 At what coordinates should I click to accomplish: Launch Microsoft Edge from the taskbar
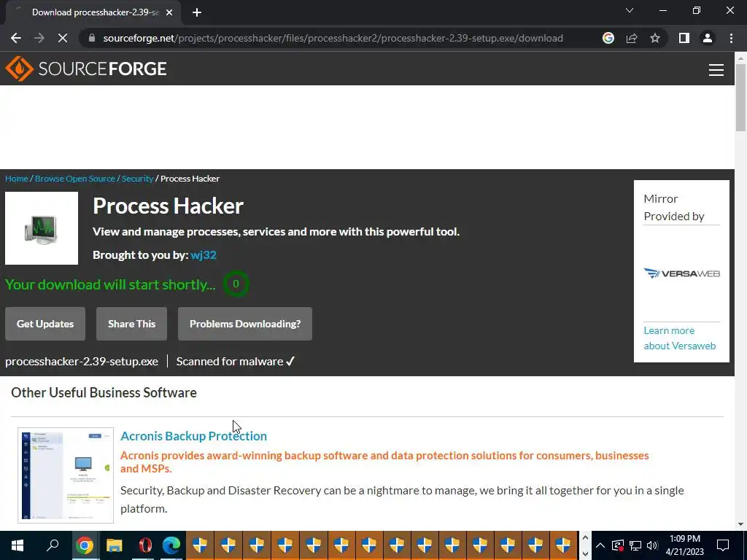click(x=171, y=545)
